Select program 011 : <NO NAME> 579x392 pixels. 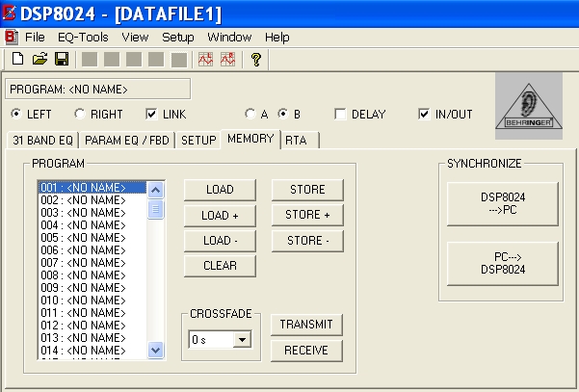coord(92,313)
